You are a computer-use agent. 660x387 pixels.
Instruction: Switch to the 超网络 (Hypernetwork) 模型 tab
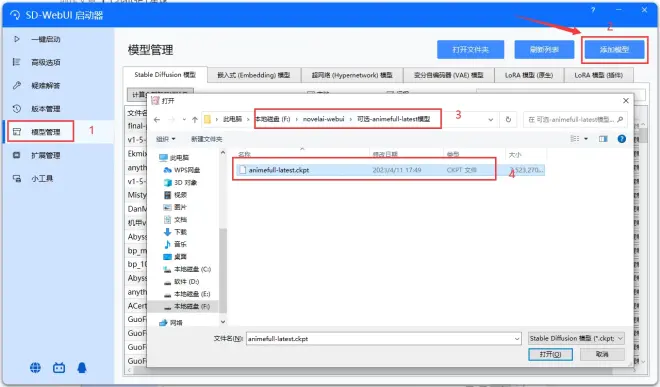352,75
